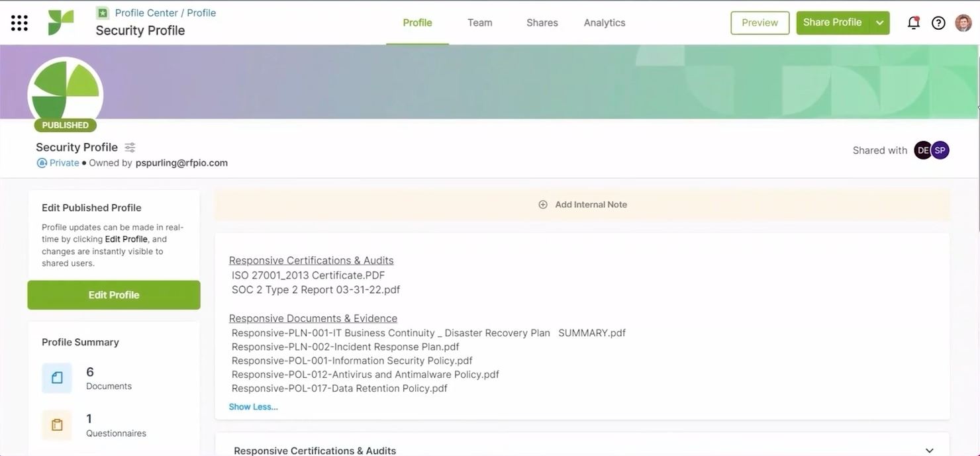The width and height of the screenshot is (980, 456).
Task: Click the Shared with label
Action: point(880,150)
